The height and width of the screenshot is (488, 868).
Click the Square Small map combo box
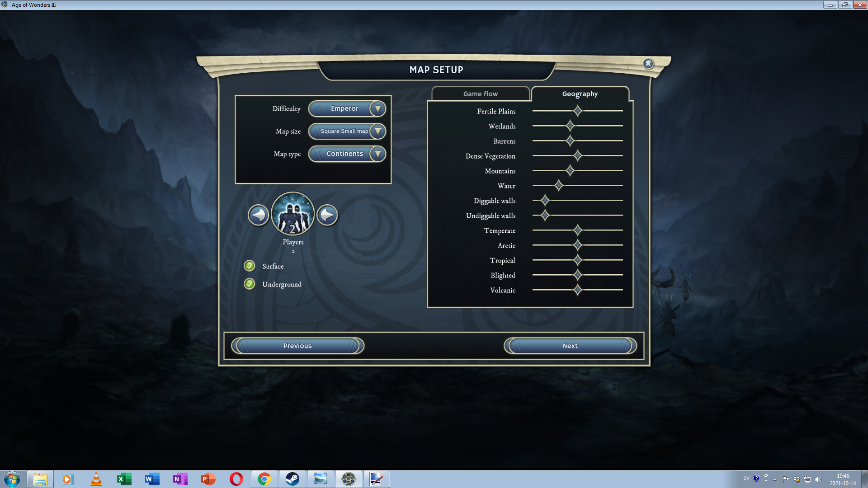[x=347, y=131]
